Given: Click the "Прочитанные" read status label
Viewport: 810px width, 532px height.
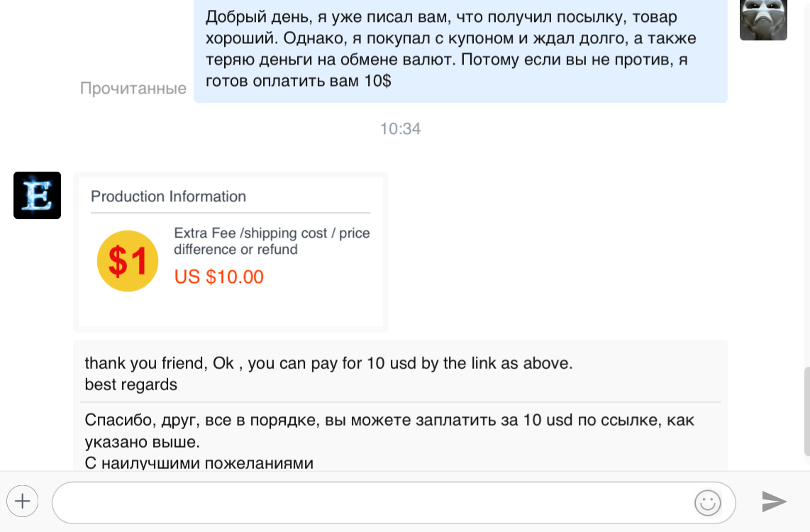Looking at the screenshot, I should pyautogui.click(x=133, y=89).
